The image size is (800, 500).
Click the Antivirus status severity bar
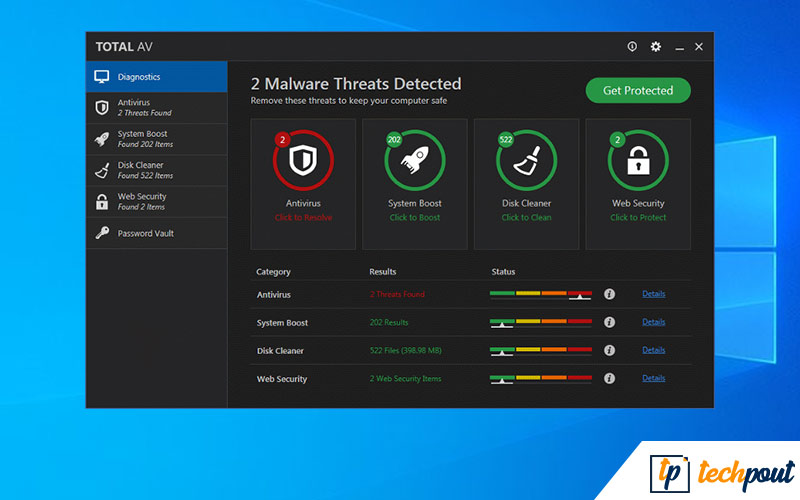coord(540,294)
